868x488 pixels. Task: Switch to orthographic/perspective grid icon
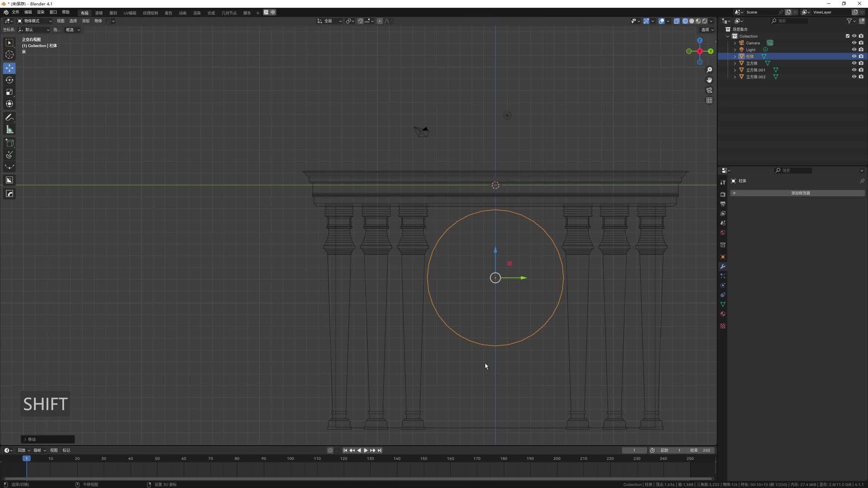click(709, 100)
